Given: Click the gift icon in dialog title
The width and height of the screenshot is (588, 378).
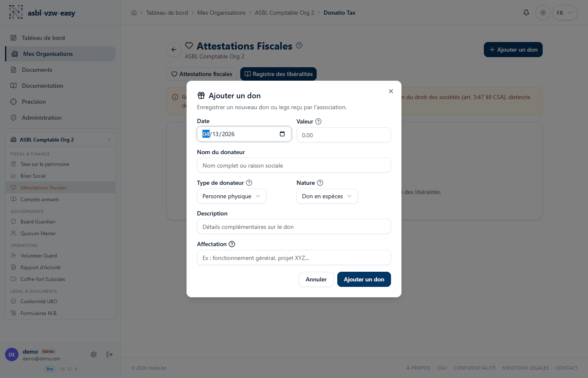Looking at the screenshot, I should (x=201, y=95).
